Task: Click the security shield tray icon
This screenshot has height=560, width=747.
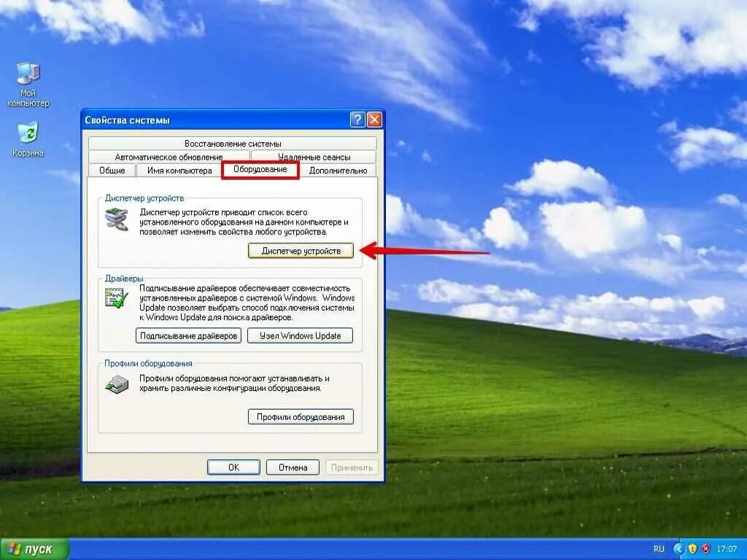Action: [x=693, y=549]
